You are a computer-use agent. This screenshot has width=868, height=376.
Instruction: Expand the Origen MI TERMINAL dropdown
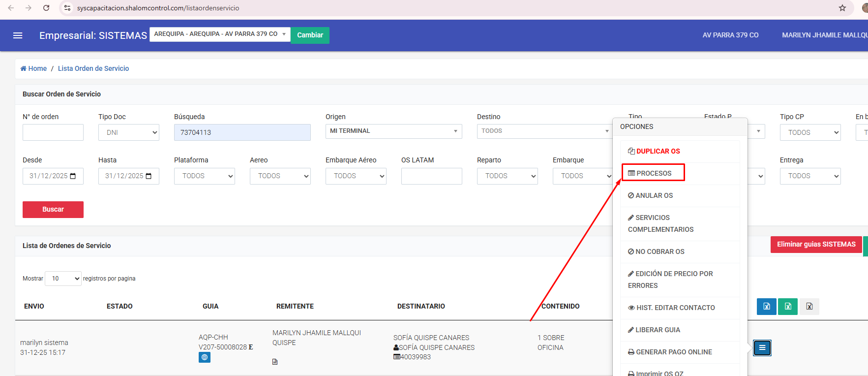393,131
